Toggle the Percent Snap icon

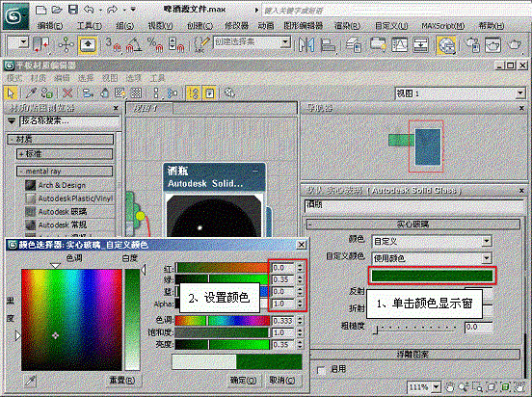click(155, 44)
